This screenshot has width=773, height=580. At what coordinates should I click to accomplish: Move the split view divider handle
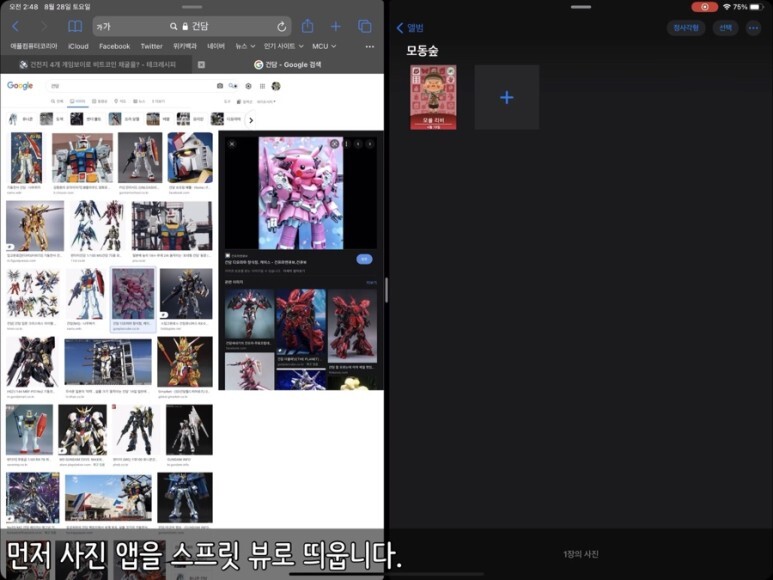(386, 290)
